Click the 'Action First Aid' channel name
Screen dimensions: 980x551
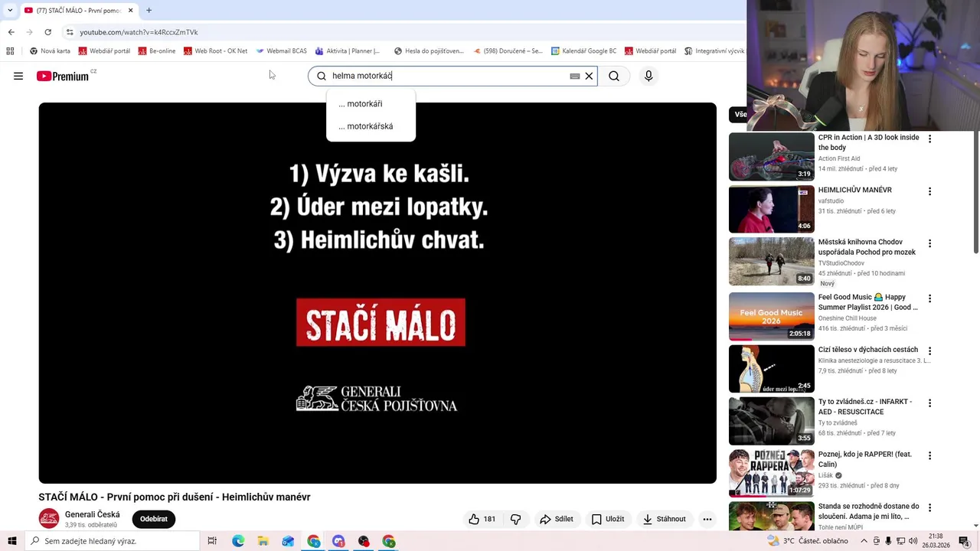coord(839,159)
